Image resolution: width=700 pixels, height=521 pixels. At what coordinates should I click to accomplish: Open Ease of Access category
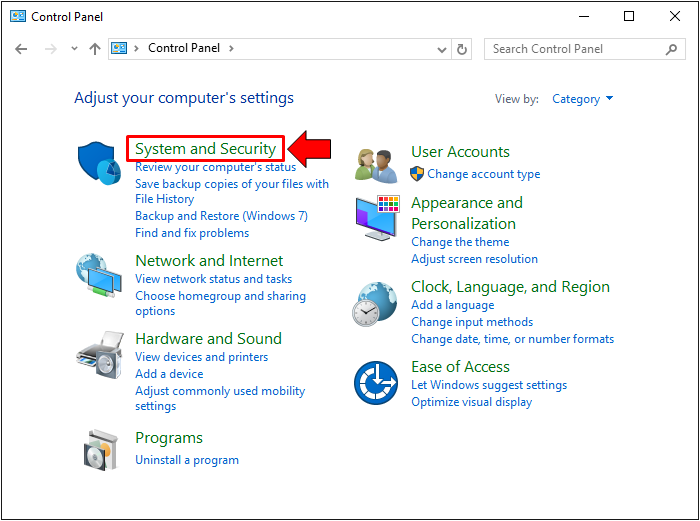coord(460,367)
